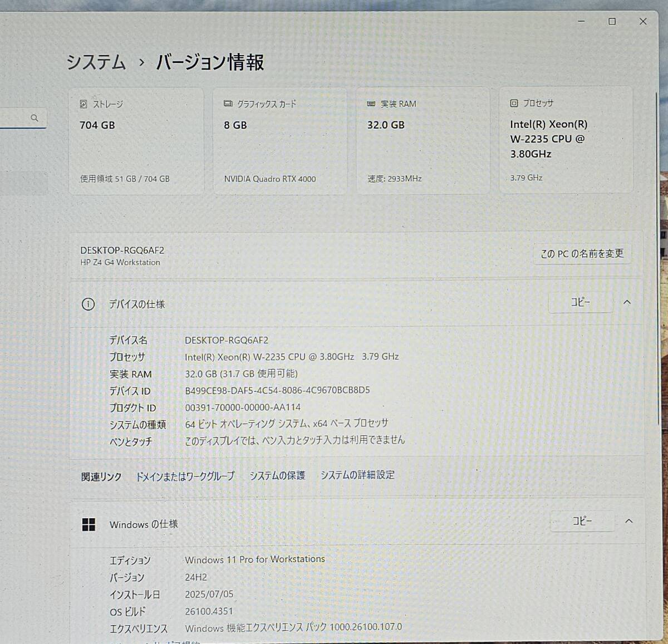Click NVIDIA Quadro RTX 4000 text
Screen dimensions: 668x644
click(x=270, y=179)
